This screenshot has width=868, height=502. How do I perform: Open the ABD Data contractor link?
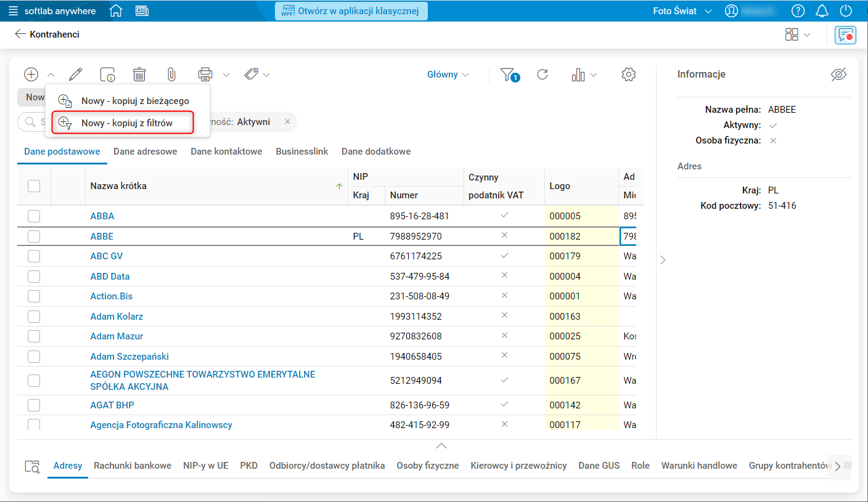point(110,277)
